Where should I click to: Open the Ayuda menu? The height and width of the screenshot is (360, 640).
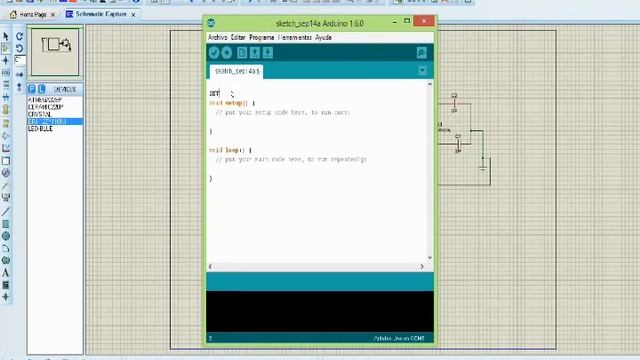pyautogui.click(x=323, y=37)
